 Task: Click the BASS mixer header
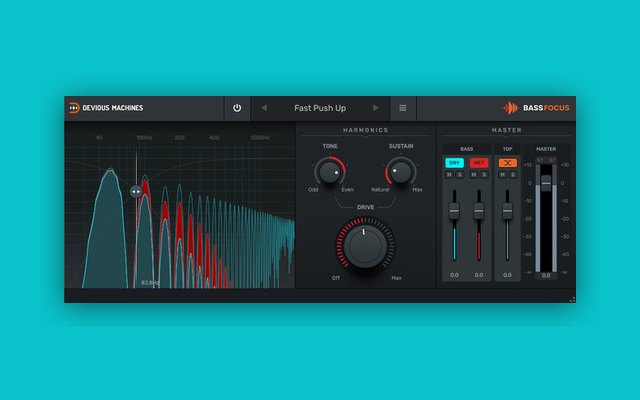[x=467, y=149]
